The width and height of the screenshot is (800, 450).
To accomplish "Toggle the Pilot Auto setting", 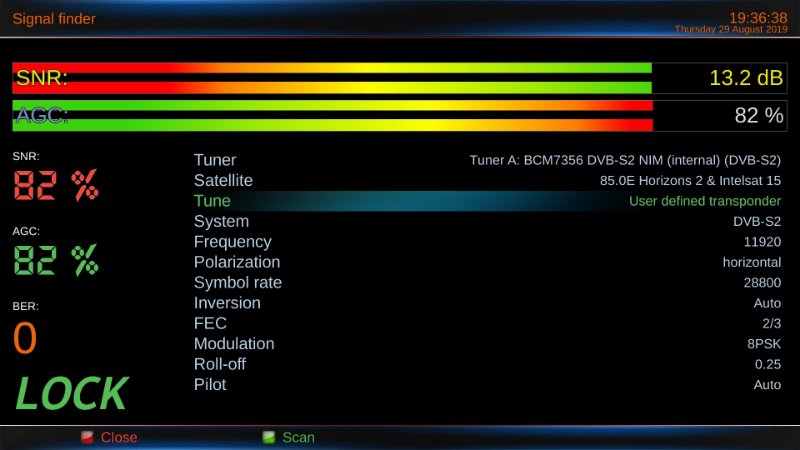I will coord(767,385).
